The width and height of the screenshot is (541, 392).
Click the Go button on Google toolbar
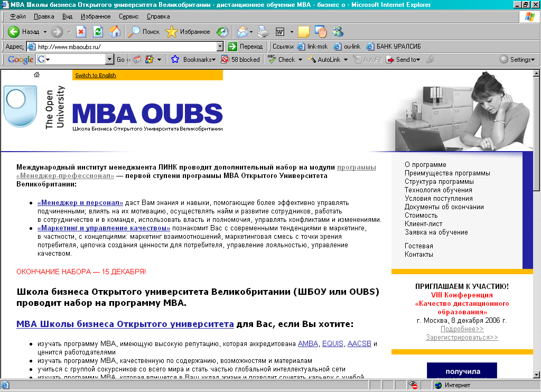point(120,59)
